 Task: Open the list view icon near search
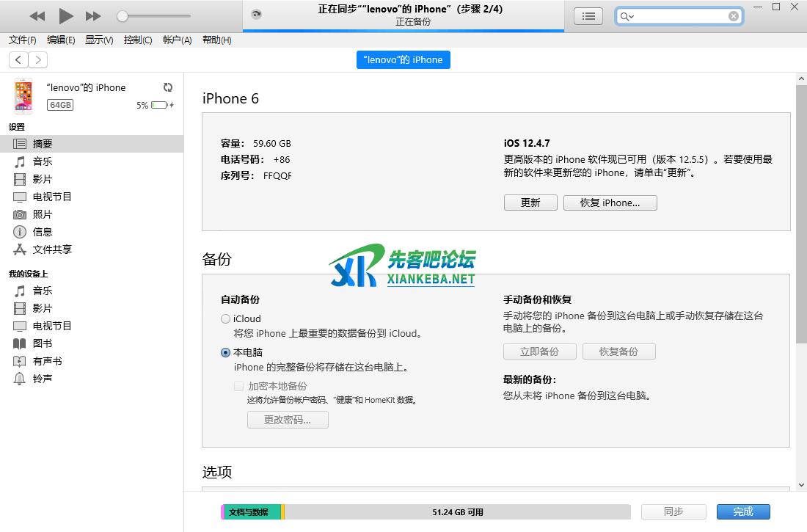point(588,16)
